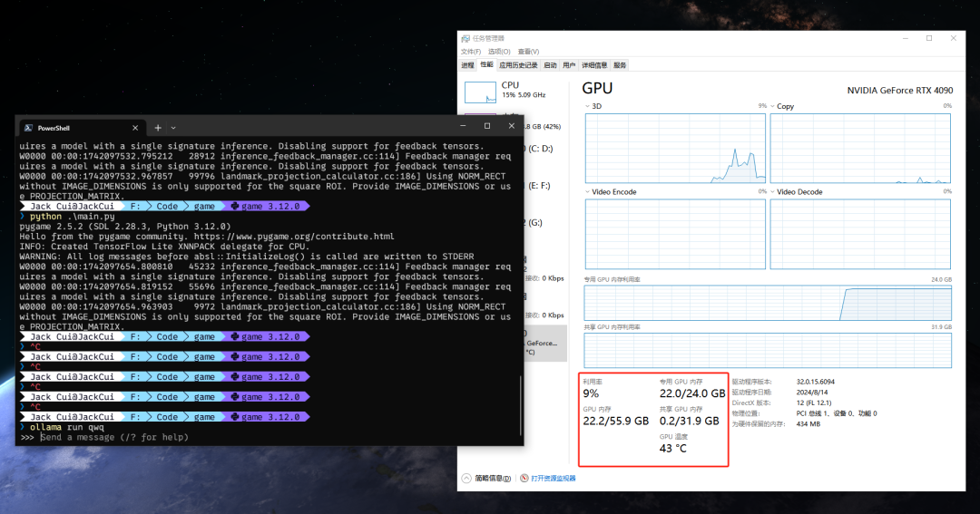Image resolution: width=980 pixels, height=514 pixels.
Task: Switch to the 应用历史记录 tab
Action: (x=518, y=65)
